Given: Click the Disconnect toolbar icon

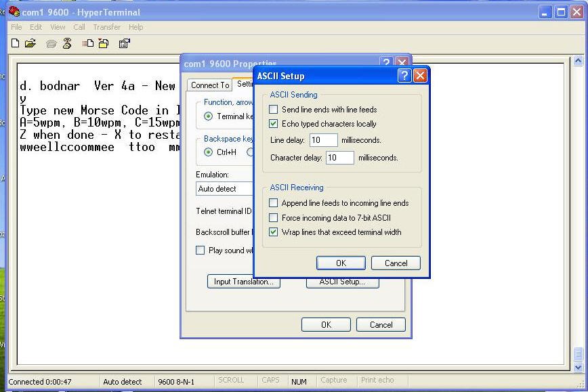Looking at the screenshot, I should point(67,43).
